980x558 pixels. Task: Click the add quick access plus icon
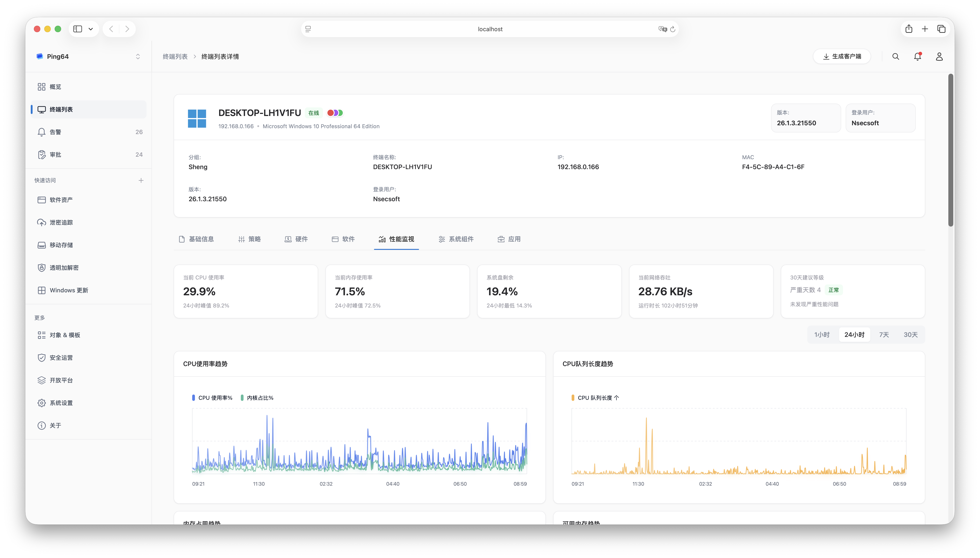(141, 180)
